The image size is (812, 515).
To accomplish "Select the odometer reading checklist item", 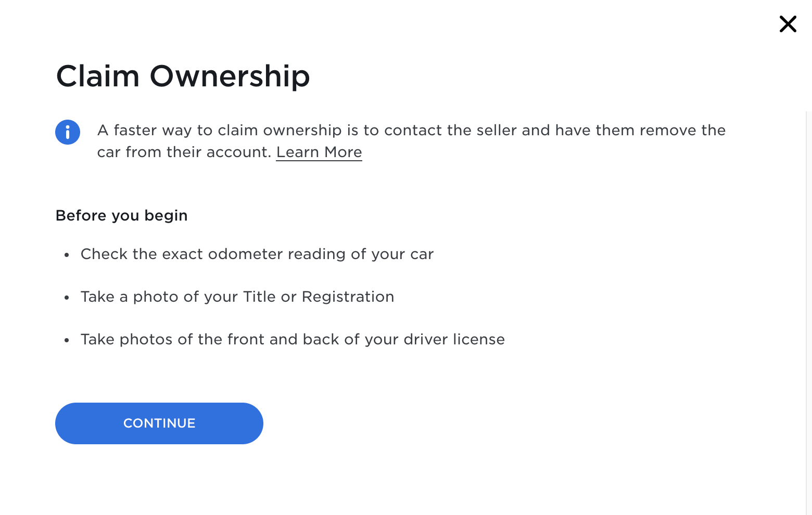I will tap(257, 254).
